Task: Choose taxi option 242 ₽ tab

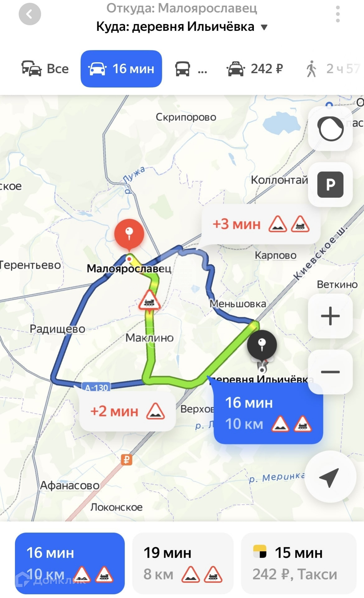Action: pos(255,69)
